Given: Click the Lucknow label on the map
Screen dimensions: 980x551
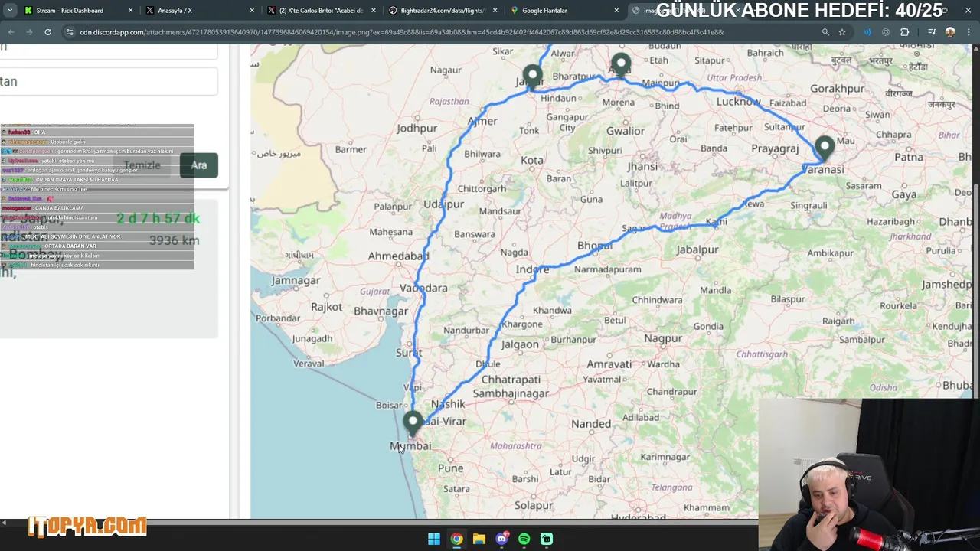Looking at the screenshot, I should tap(738, 102).
